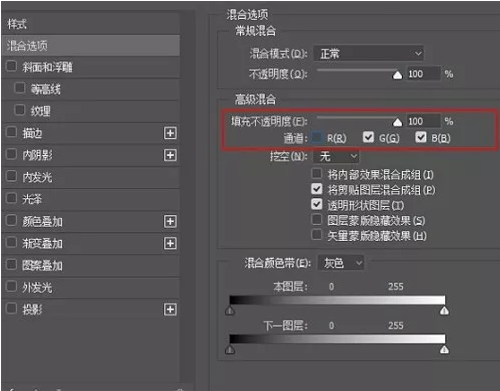Add another 描边 effect with plus icon

(x=170, y=133)
